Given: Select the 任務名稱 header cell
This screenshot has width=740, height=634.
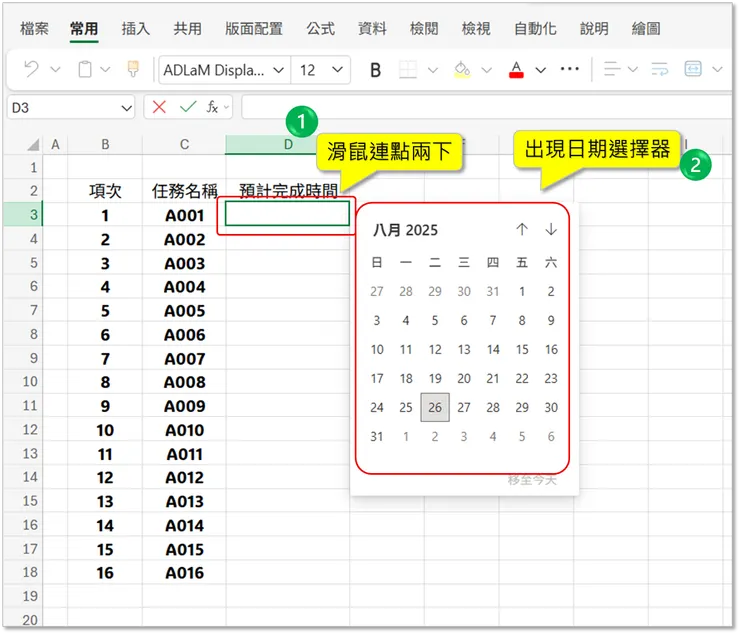Looking at the screenshot, I should click(x=184, y=191).
